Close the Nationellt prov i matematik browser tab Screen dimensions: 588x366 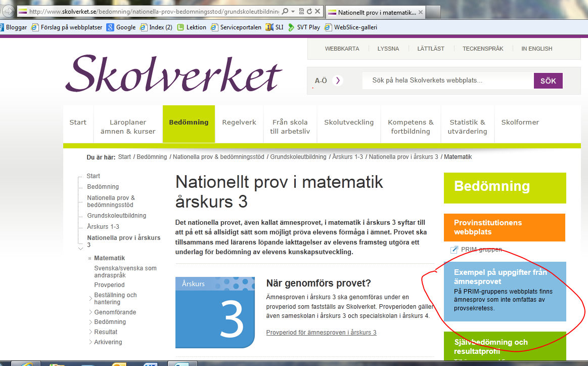coord(421,12)
